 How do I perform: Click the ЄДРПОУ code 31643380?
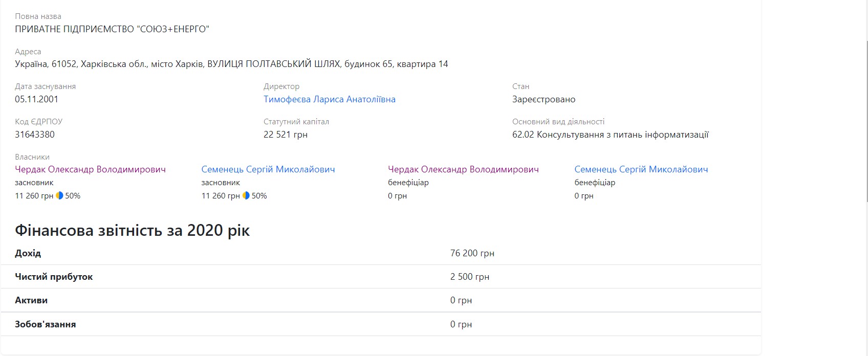pos(35,135)
